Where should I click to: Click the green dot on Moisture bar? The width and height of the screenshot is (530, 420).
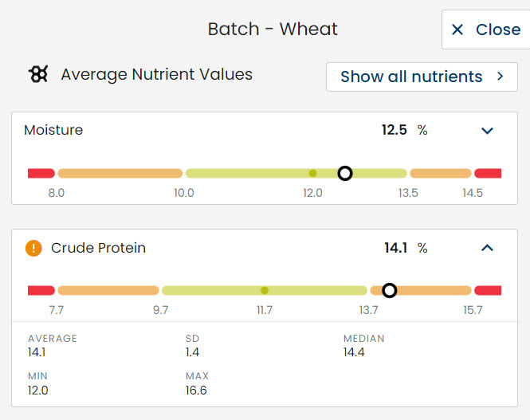313,173
